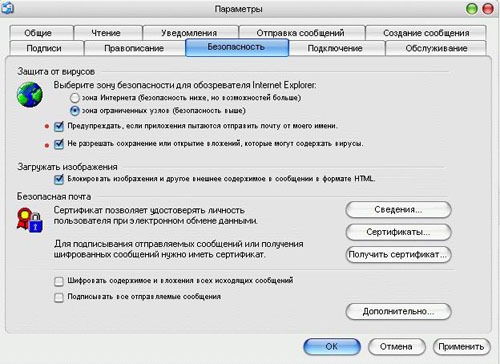
Task: Open the Уведомления tab
Action: (191, 33)
